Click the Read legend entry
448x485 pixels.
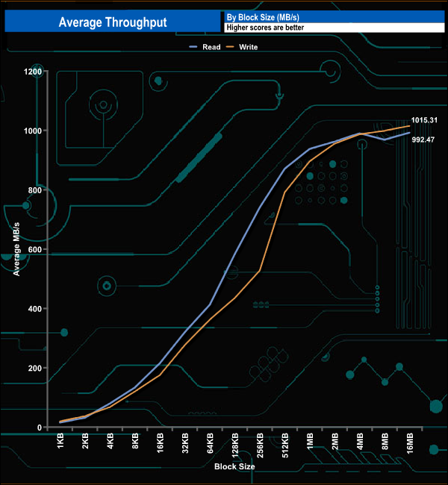pyautogui.click(x=205, y=47)
